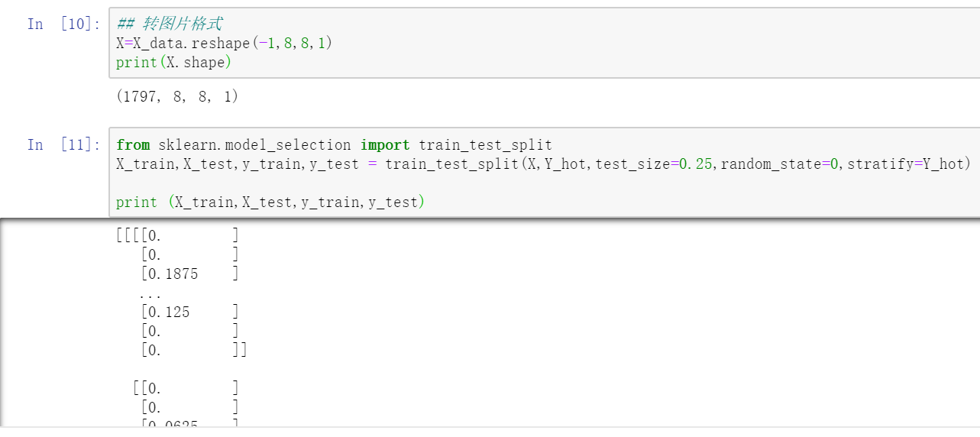Place cursor in X_data.reshape code line
The width and height of the screenshot is (980, 437).
223,44
